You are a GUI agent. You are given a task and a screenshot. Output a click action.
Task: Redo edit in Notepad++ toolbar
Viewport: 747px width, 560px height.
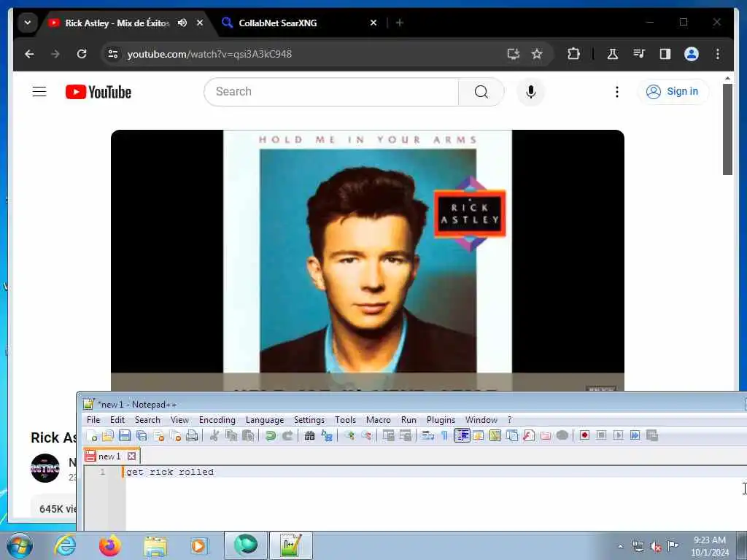tap(287, 436)
